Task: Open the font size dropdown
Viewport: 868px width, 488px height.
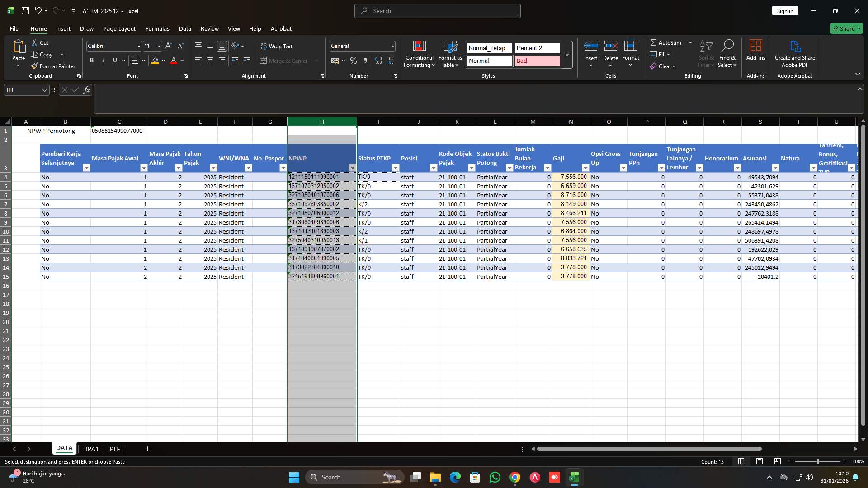Action: (159, 46)
